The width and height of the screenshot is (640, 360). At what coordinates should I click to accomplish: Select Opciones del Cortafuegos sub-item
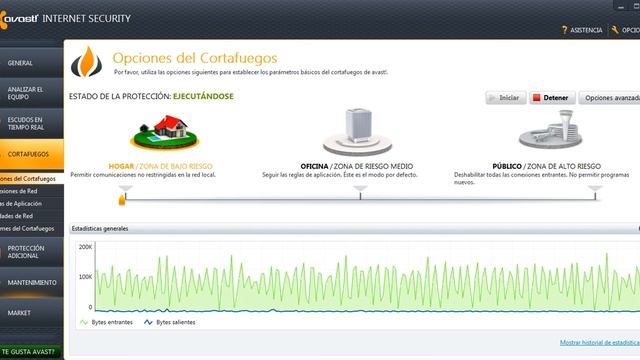click(31, 179)
